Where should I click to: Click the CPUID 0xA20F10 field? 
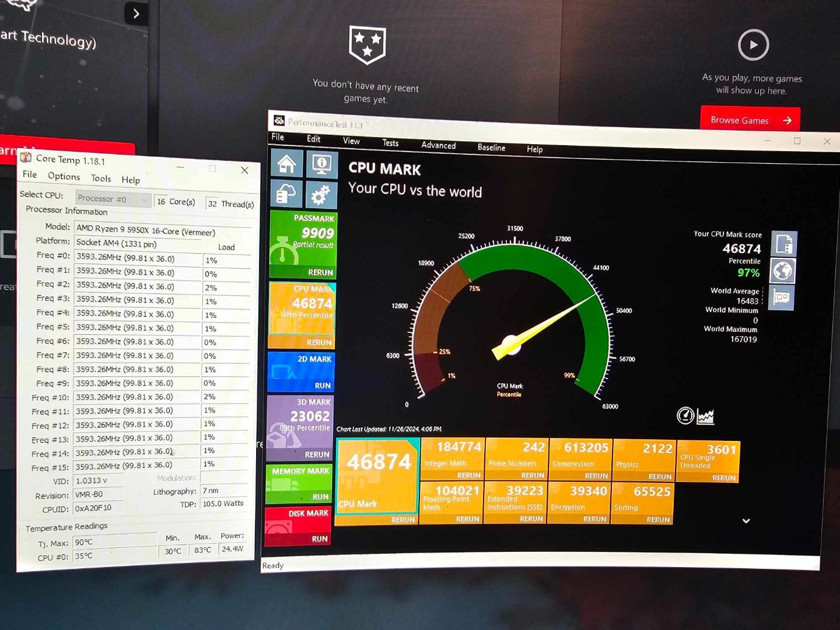click(98, 508)
